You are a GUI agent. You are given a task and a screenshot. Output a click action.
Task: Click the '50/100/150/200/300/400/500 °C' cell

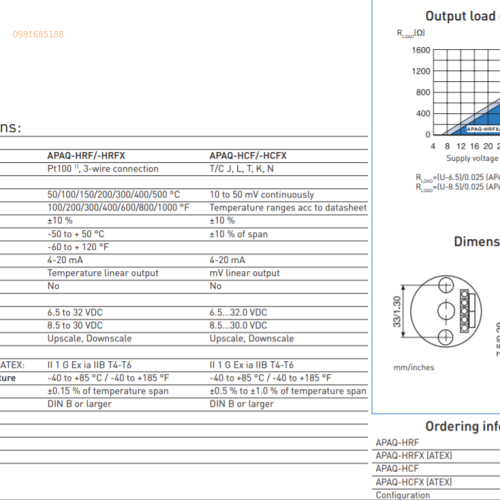point(113,195)
